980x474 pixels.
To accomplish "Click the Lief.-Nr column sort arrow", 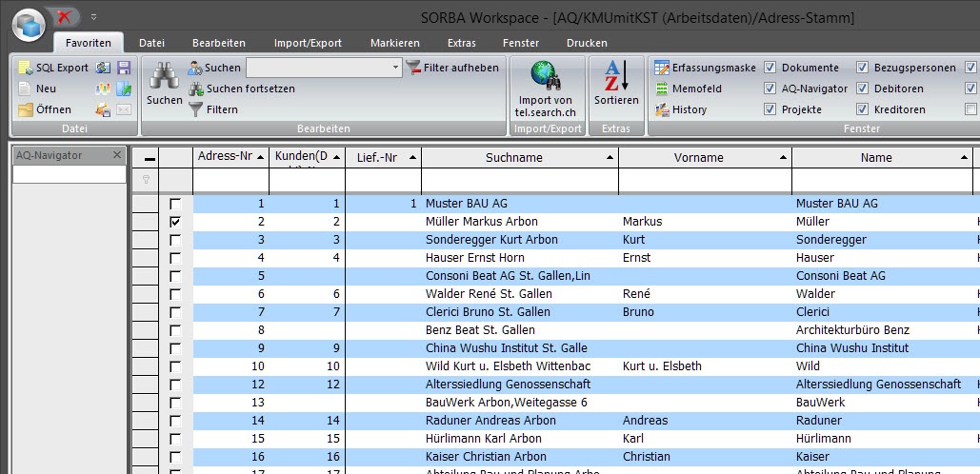I will [412, 157].
